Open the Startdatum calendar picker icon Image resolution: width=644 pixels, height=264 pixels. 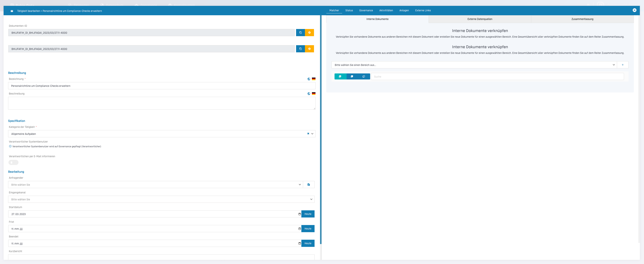(x=299, y=214)
